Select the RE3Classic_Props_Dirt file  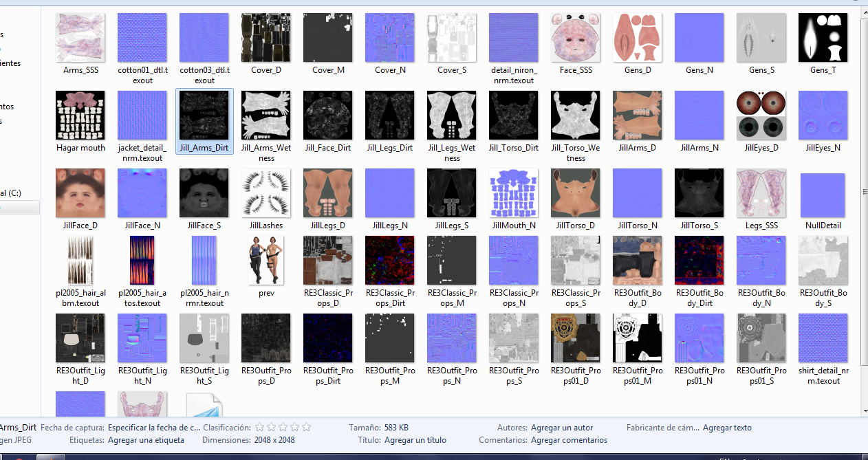pos(390,261)
